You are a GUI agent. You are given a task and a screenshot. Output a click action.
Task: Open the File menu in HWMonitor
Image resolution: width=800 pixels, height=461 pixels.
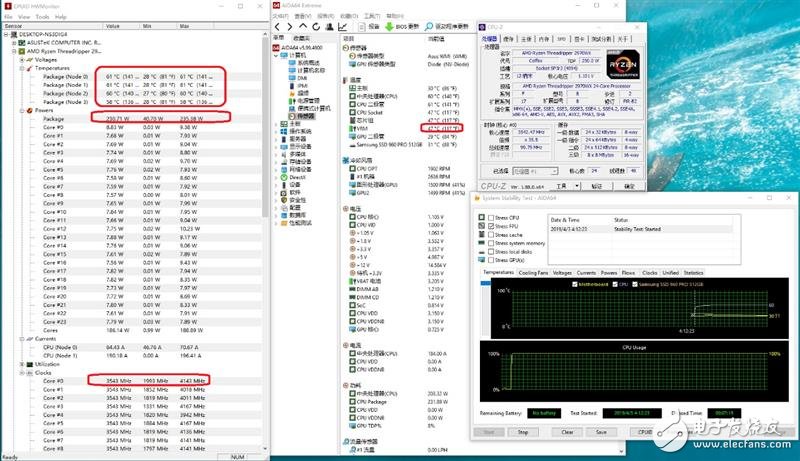tap(8, 17)
